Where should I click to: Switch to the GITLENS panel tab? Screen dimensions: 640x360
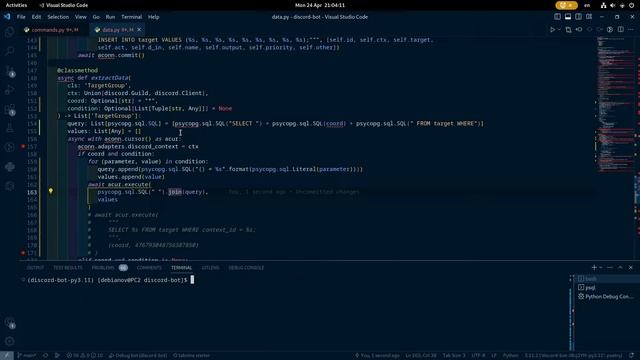pyautogui.click(x=210, y=268)
